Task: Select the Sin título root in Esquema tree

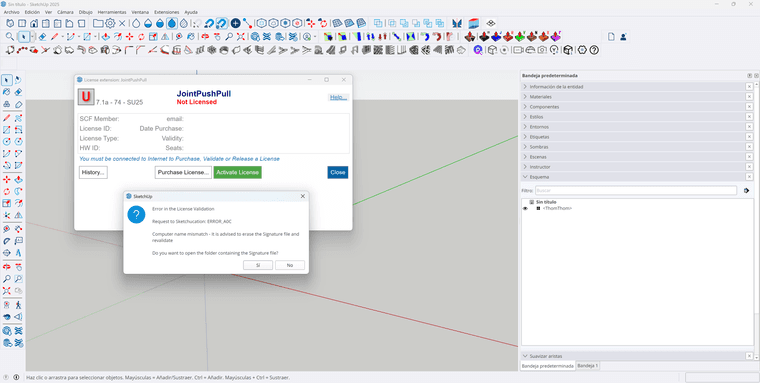Action: click(546, 202)
